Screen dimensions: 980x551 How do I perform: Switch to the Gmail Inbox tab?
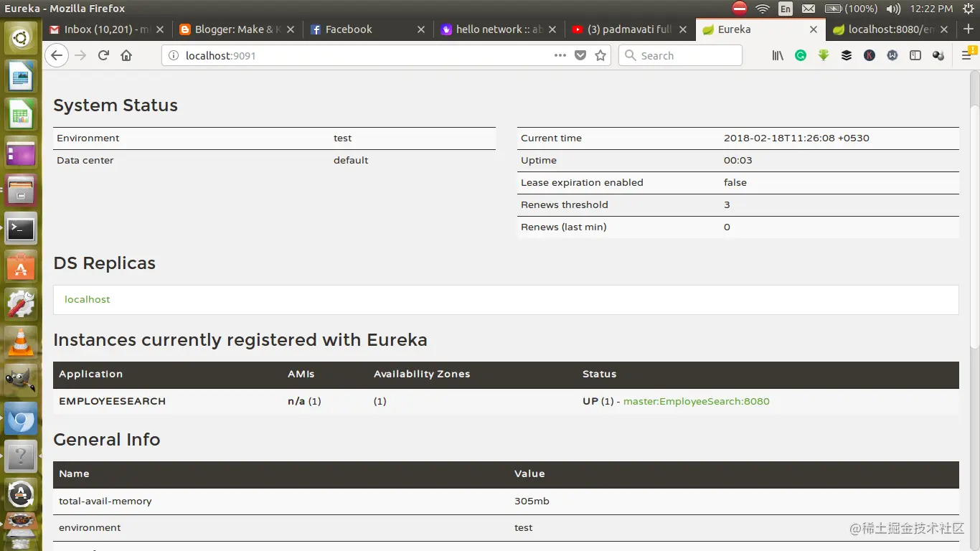click(x=107, y=29)
